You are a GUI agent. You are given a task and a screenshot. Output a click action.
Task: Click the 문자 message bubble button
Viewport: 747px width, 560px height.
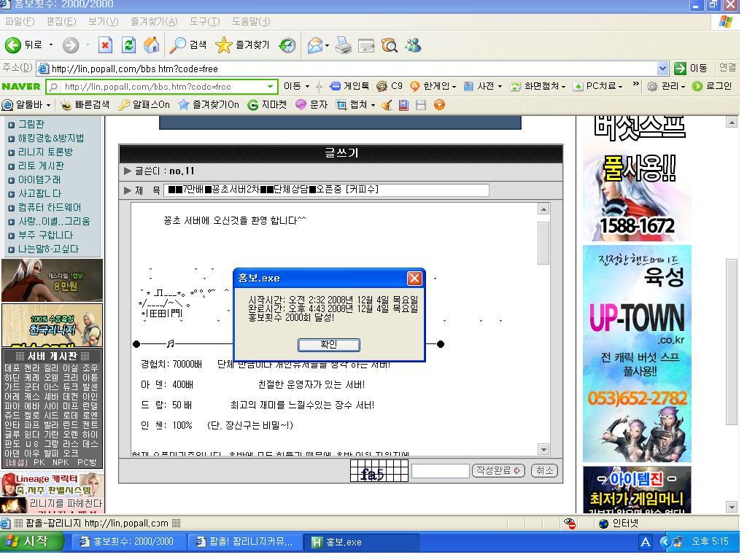[x=311, y=105]
